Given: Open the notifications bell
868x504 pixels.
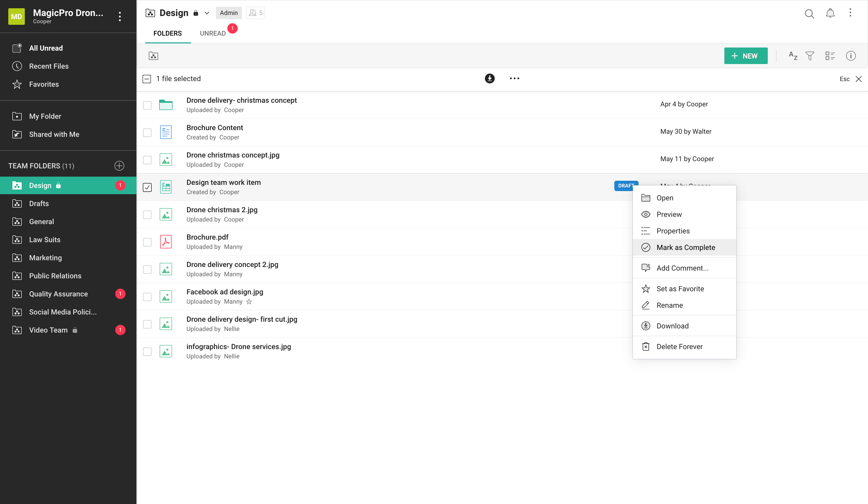Looking at the screenshot, I should [830, 14].
